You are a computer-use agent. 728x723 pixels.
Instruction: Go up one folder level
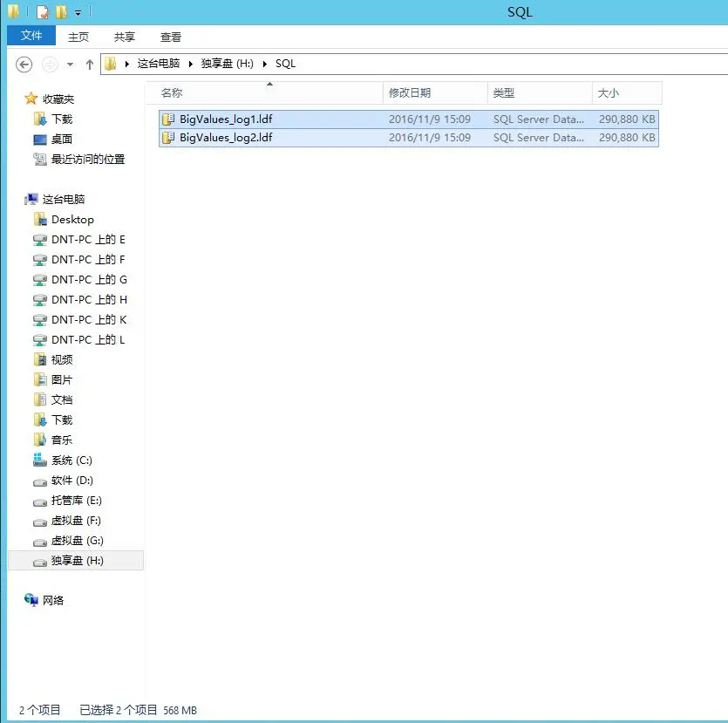(90, 64)
